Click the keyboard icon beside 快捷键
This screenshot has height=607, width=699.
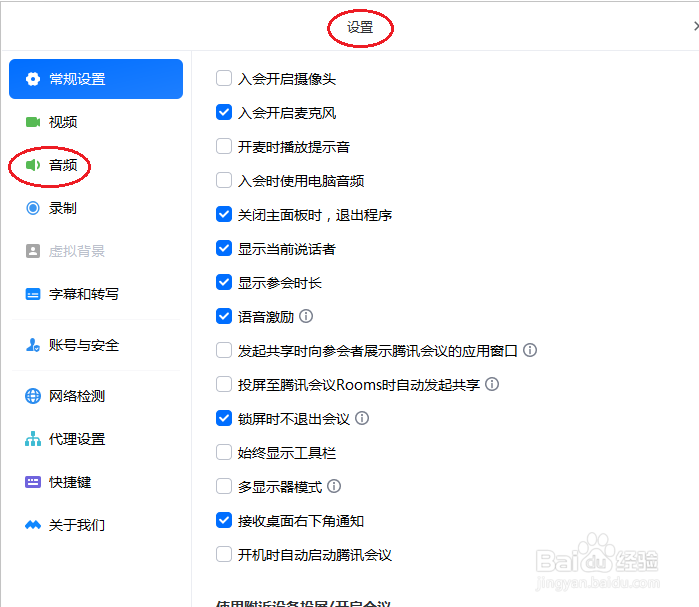(33, 482)
